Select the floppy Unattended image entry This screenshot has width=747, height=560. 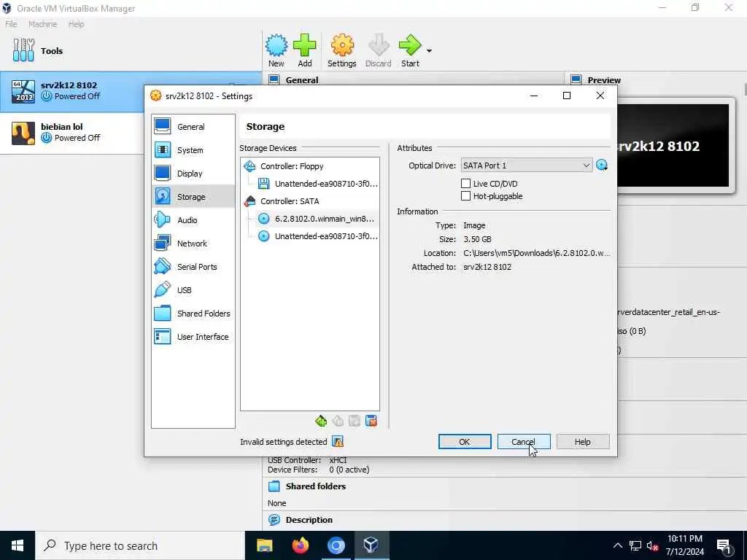[318, 184]
